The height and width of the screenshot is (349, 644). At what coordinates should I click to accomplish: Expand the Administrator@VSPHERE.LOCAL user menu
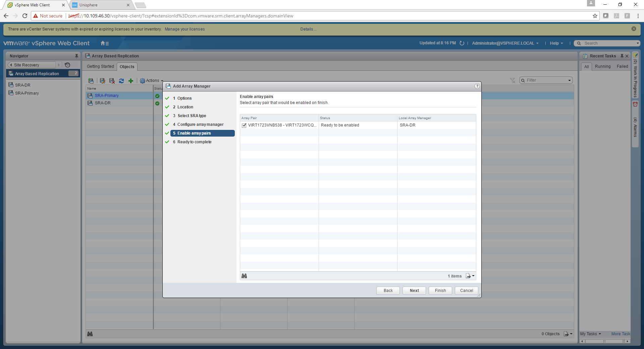tap(505, 43)
